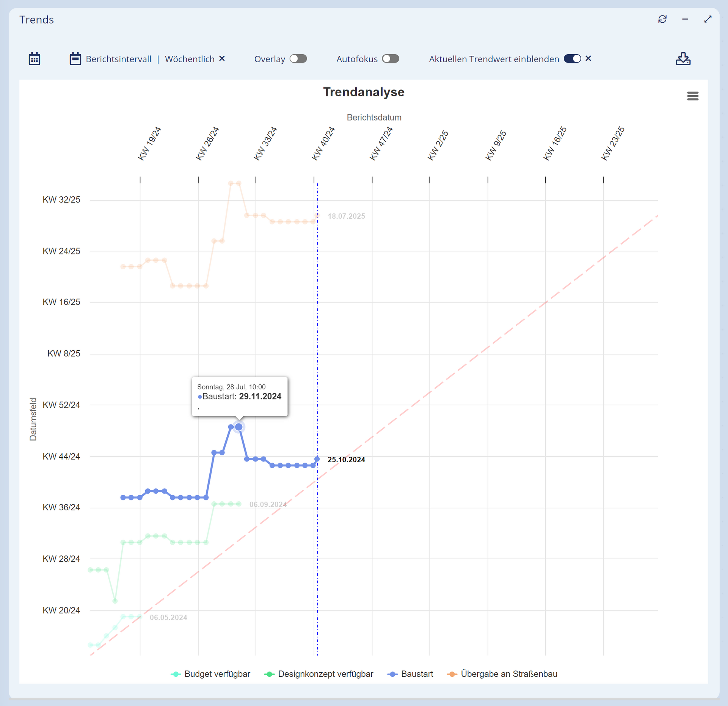Refresh the Trends panel
The image size is (728, 706).
662,19
